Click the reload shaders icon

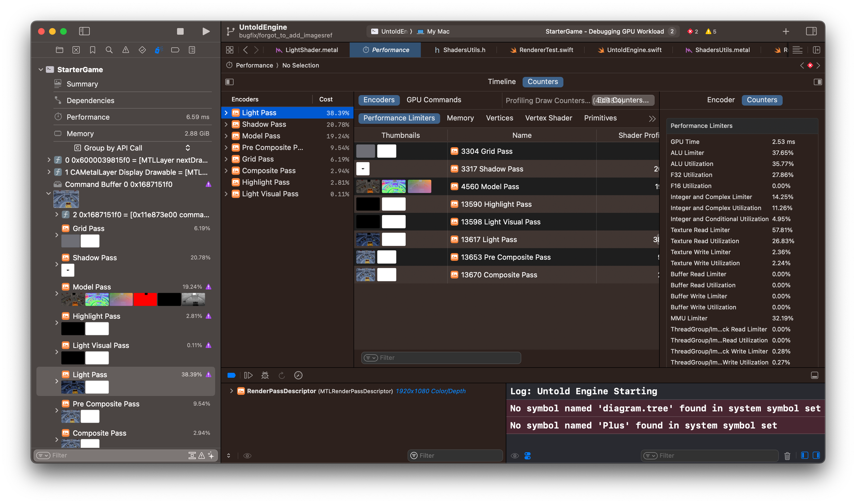click(282, 375)
